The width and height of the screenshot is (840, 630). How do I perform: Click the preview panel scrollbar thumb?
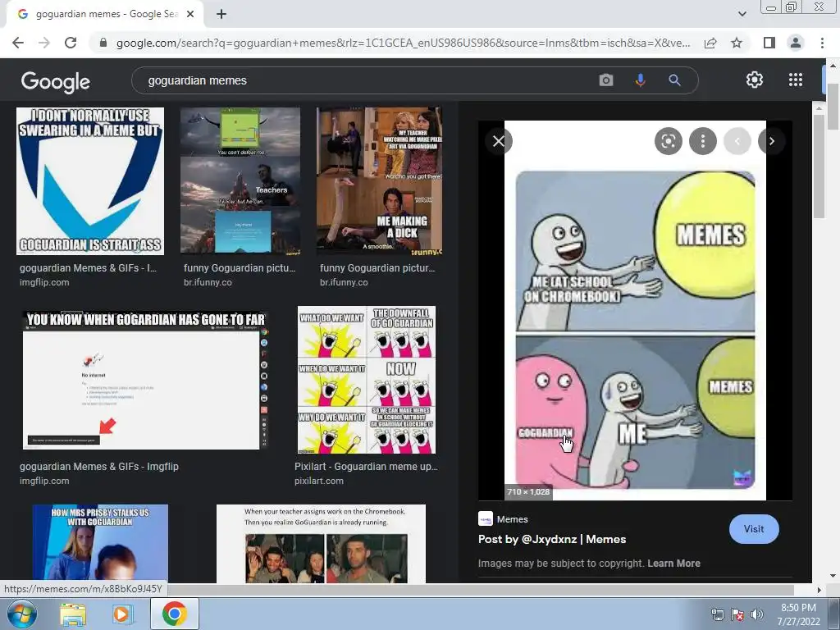(819, 166)
